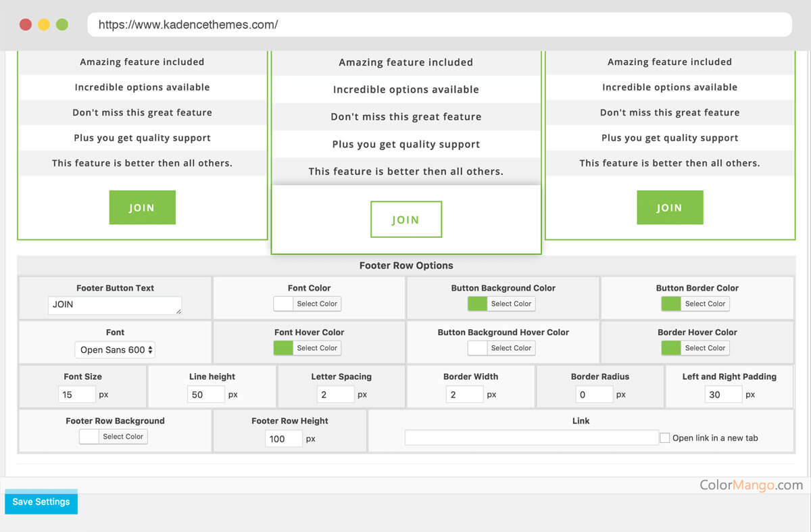Click the empty Link URL field
Image resolution: width=811 pixels, height=532 pixels.
coord(531,437)
